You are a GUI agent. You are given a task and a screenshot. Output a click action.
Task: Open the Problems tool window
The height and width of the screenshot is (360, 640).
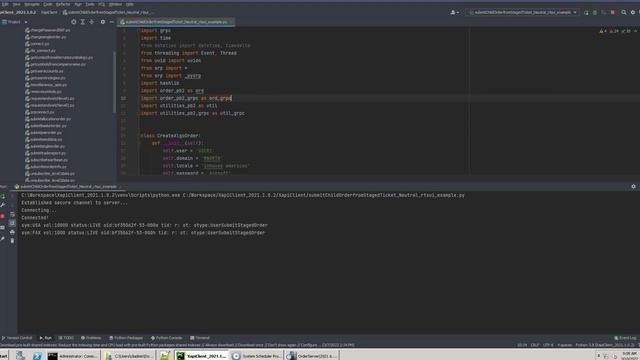[91, 338]
